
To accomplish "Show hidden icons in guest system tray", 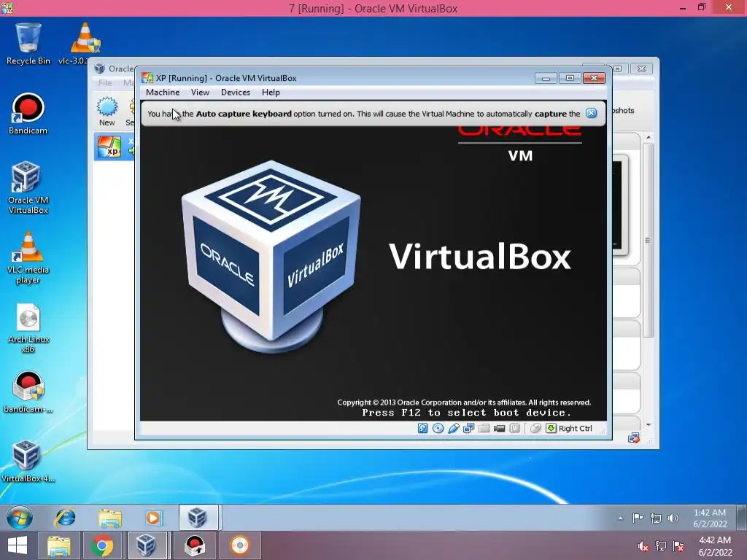I will coord(620,518).
